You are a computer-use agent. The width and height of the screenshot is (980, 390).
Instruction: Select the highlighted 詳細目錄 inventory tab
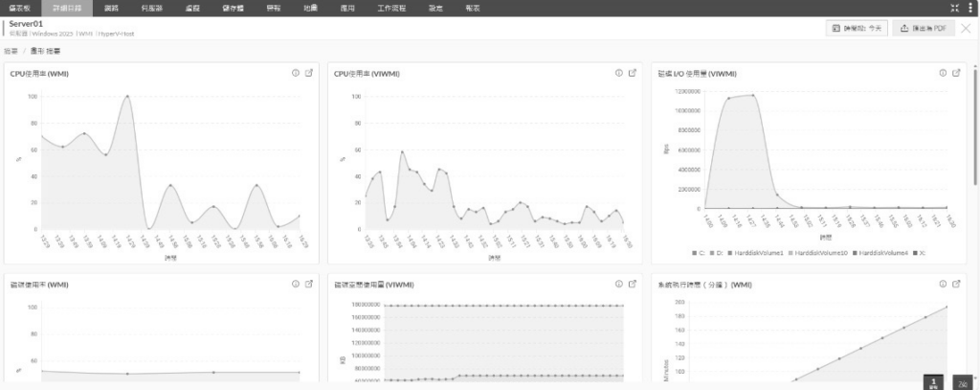coord(67,8)
